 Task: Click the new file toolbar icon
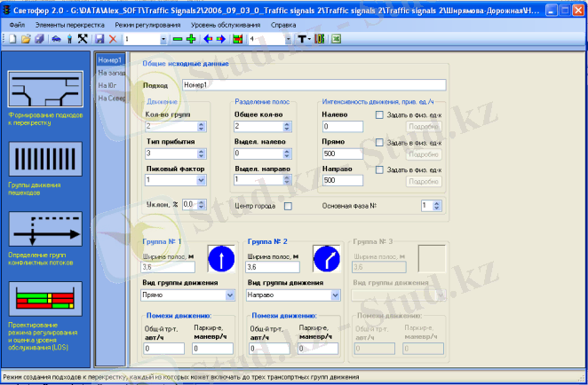tap(10, 40)
